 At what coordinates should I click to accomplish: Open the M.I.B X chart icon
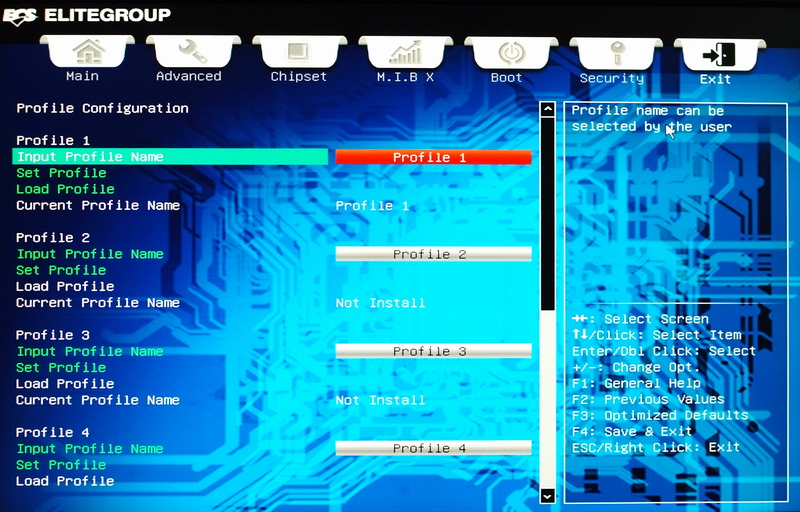click(406, 52)
